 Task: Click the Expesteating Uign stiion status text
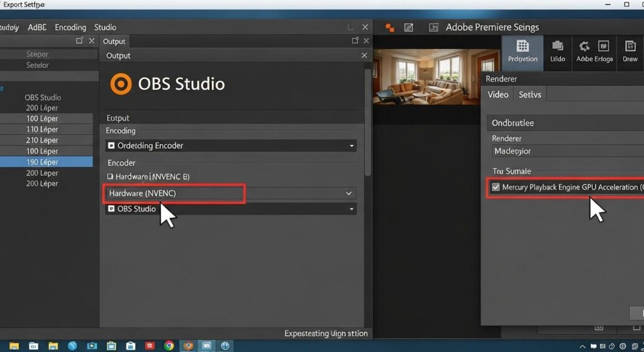coord(326,334)
